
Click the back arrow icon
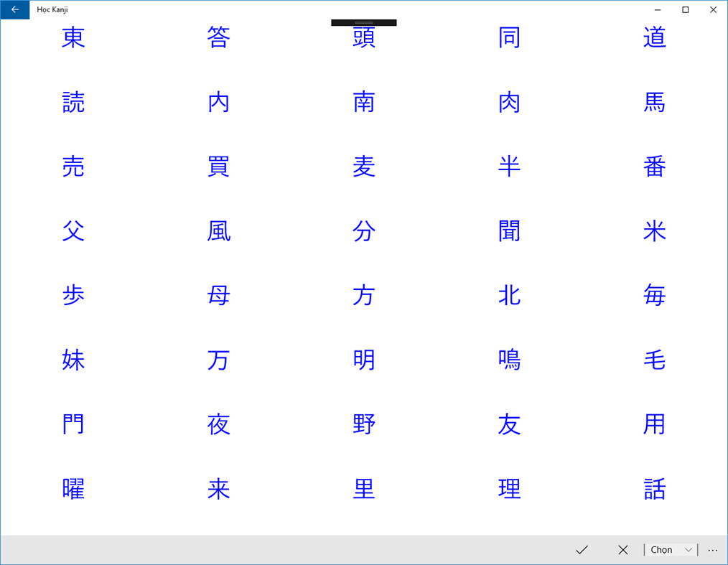tap(15, 9)
